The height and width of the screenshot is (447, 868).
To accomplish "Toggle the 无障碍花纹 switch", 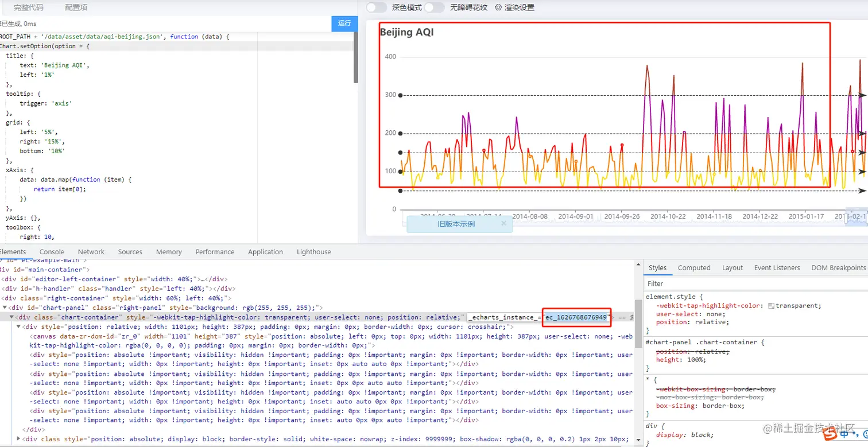I will (434, 7).
